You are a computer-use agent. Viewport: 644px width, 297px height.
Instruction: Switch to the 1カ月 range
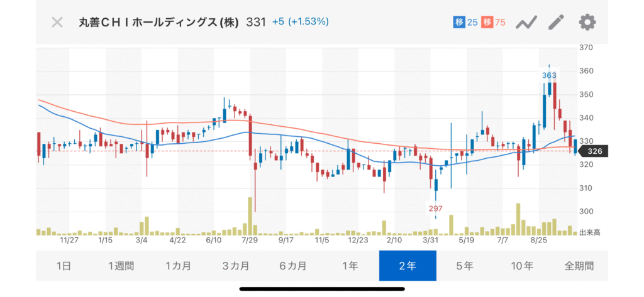point(178,266)
